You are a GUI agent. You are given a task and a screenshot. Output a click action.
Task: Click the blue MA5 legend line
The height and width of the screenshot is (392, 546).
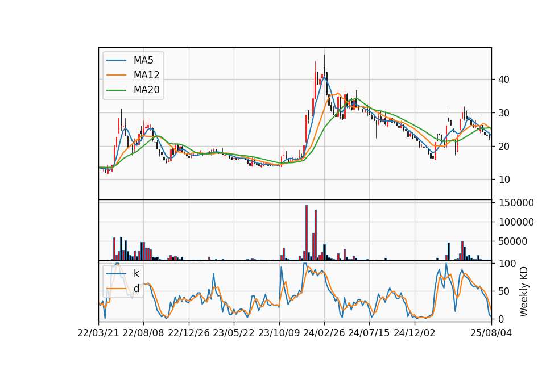pyautogui.click(x=116, y=61)
